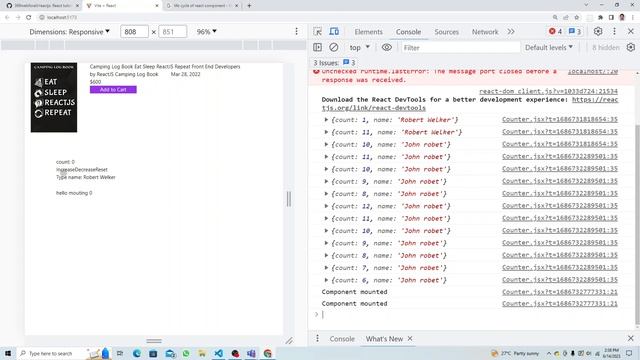Click the blue issues count badge in the toolbar
Viewport: 640px width, 360px height.
[x=575, y=31]
